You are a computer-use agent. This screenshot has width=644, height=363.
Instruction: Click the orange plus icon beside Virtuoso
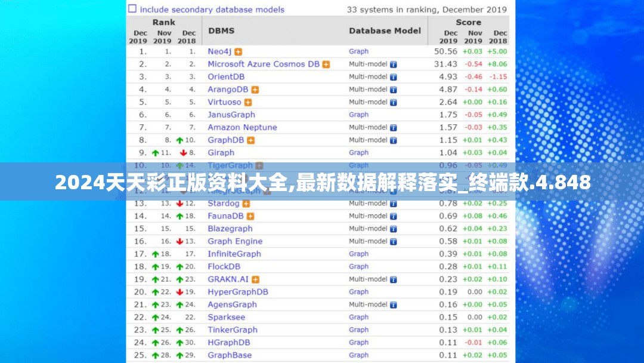click(x=248, y=102)
